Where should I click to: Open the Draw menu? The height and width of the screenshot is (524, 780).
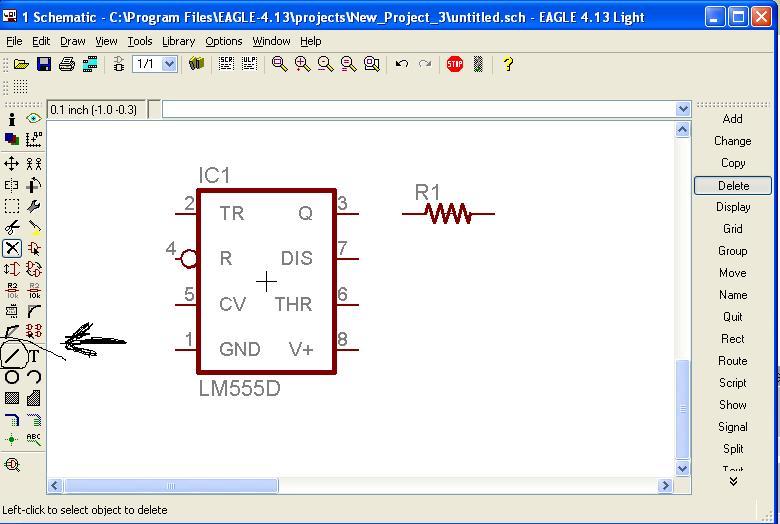pyautogui.click(x=73, y=41)
